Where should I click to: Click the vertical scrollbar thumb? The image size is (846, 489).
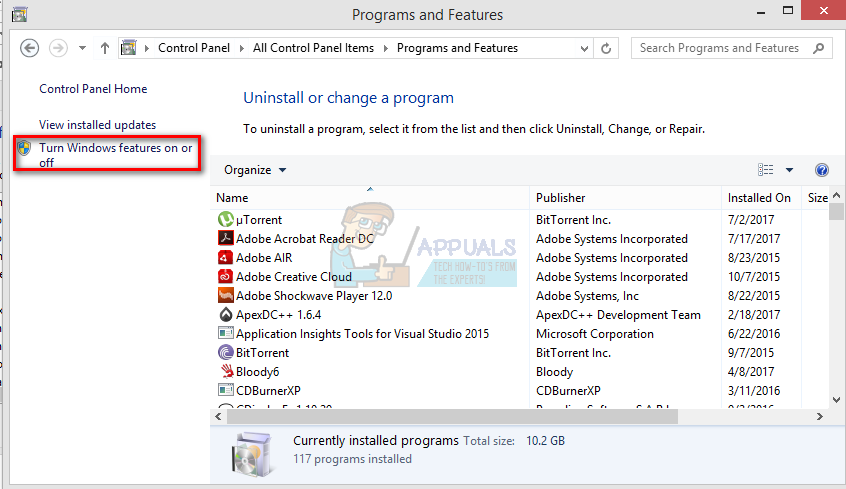tap(836, 212)
